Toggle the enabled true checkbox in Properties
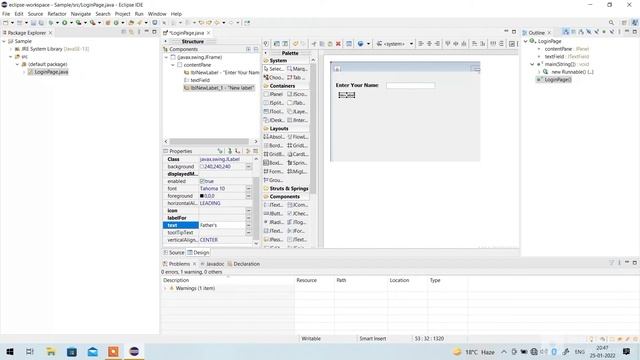This screenshot has width=640, height=360. pos(202,181)
